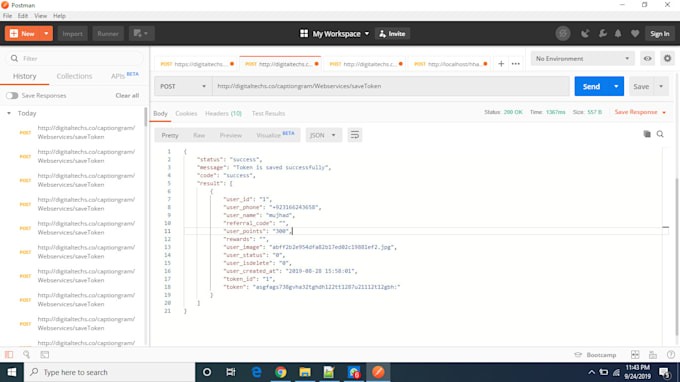The image size is (680, 382).
Task: Open Microsoft Edge from the taskbar
Action: pos(256,372)
